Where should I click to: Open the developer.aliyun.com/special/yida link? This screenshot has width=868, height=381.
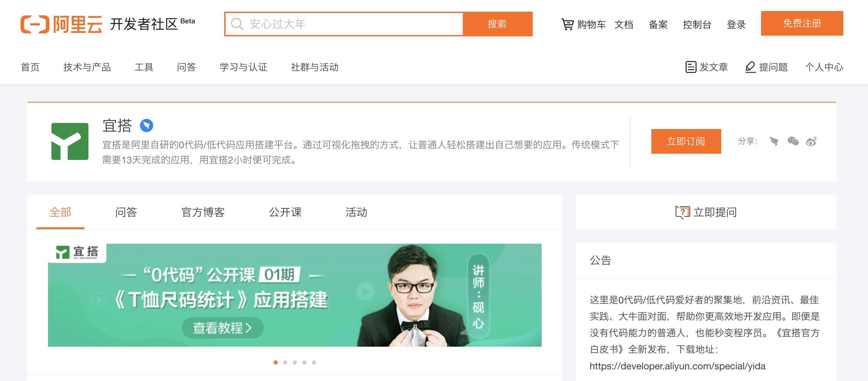(677, 366)
